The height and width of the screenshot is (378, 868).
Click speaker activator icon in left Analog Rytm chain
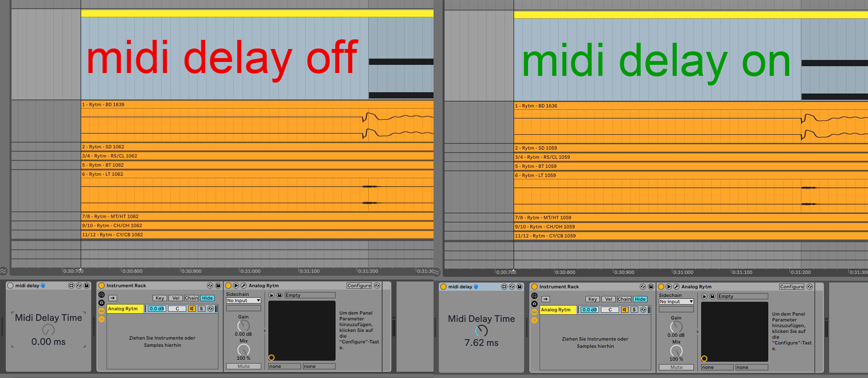click(x=192, y=309)
